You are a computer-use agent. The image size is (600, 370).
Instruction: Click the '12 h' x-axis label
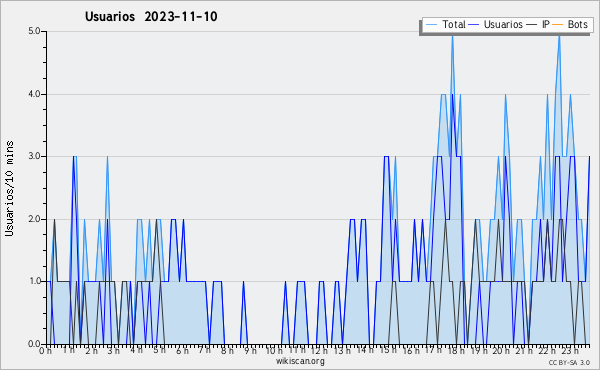[319, 351]
